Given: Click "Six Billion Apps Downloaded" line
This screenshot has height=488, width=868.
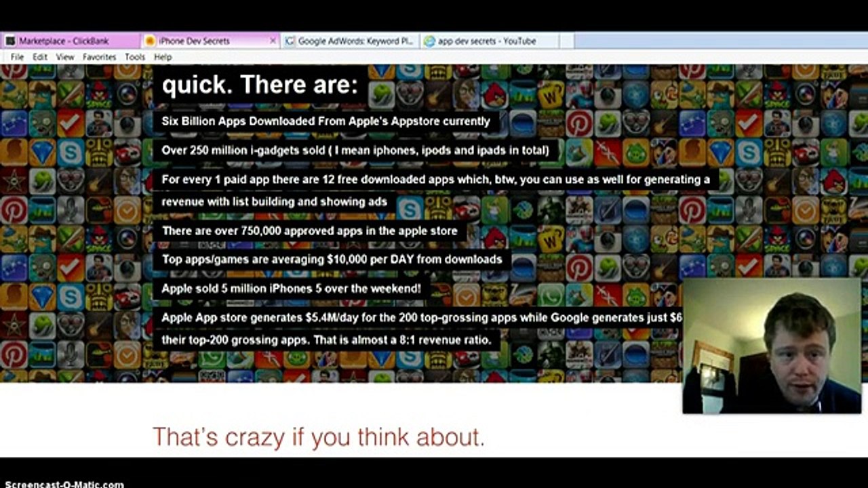Looking at the screenshot, I should click(325, 121).
